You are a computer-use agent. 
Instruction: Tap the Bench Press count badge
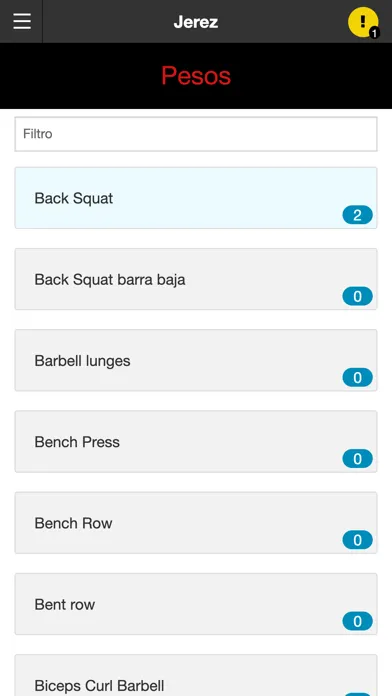tap(357, 459)
